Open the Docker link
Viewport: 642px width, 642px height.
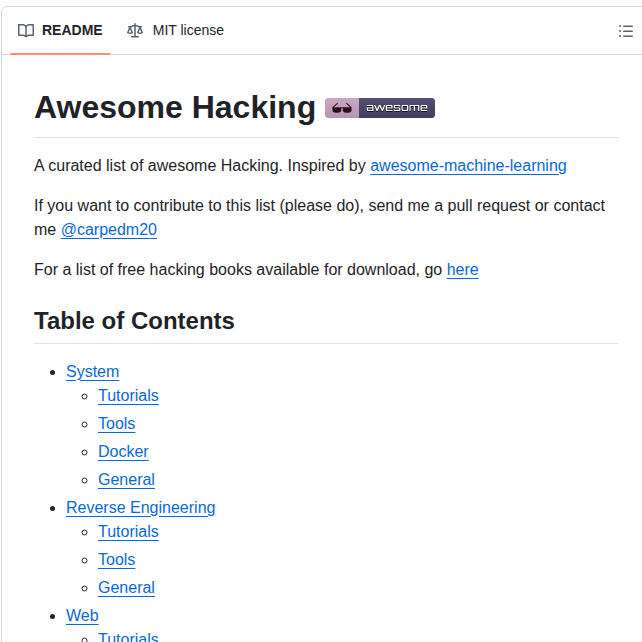point(123,452)
